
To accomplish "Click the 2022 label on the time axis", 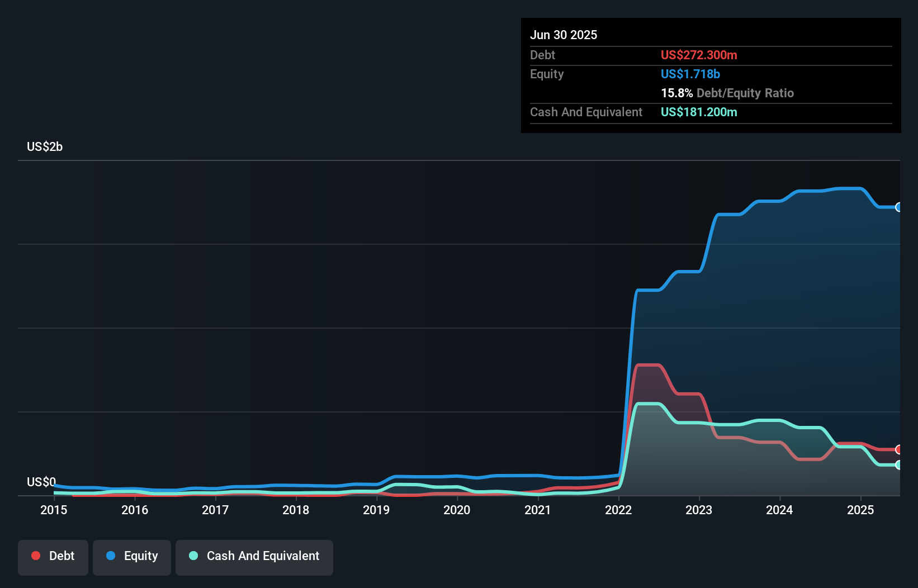I will (x=618, y=510).
